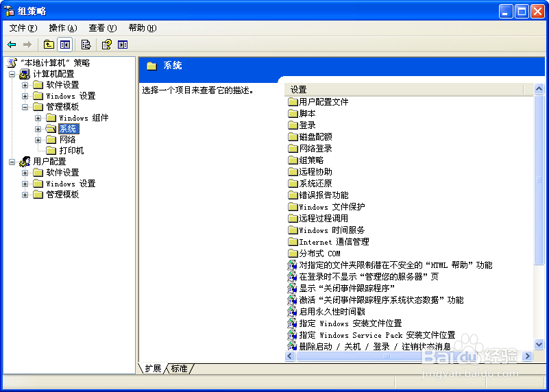Select 在登录时不显示"管理您的服务器"页 policy
The image size is (549, 392).
(369, 276)
